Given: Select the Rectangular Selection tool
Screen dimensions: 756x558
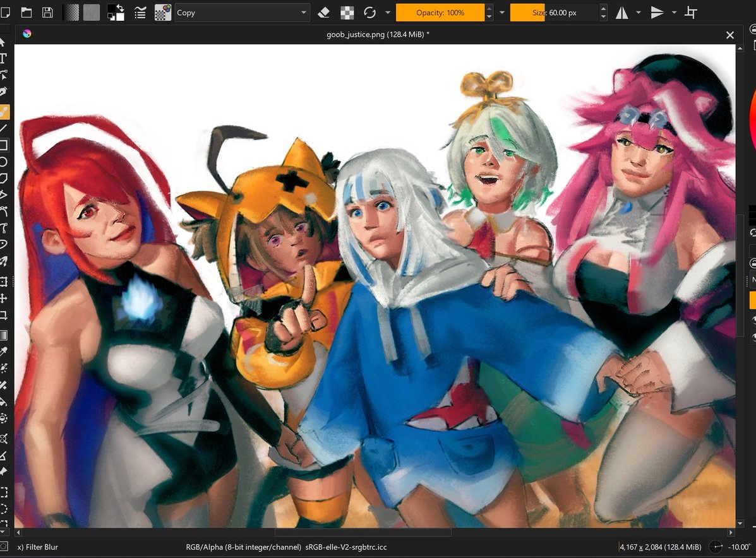Looking at the screenshot, I should [3, 492].
